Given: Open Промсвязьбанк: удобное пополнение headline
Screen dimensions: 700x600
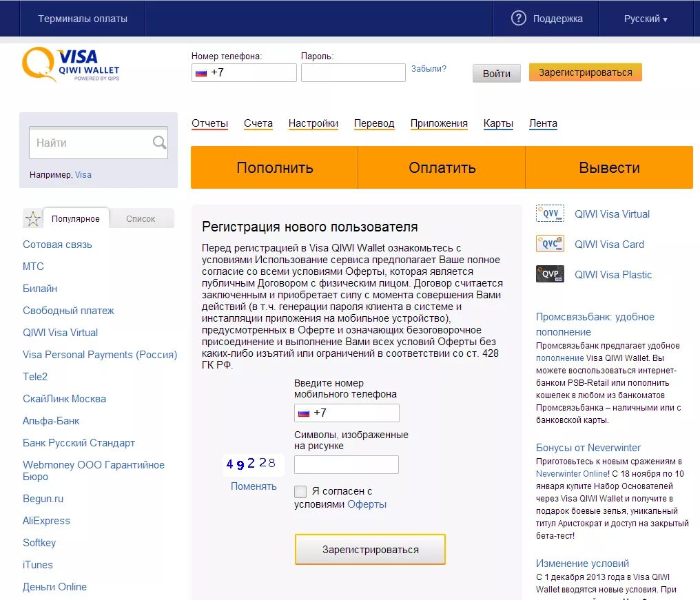Looking at the screenshot, I should (595, 324).
